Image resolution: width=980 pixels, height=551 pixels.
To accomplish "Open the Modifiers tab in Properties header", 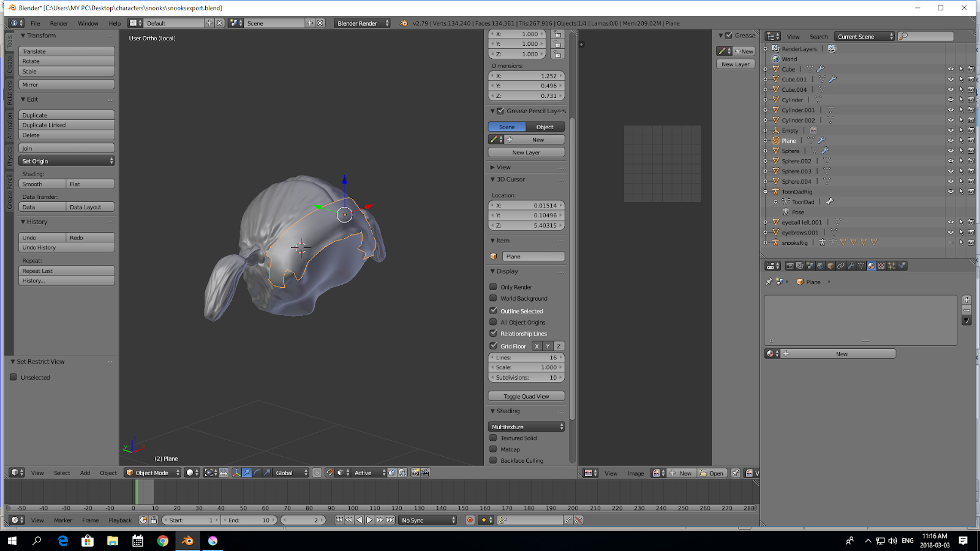I will (851, 266).
